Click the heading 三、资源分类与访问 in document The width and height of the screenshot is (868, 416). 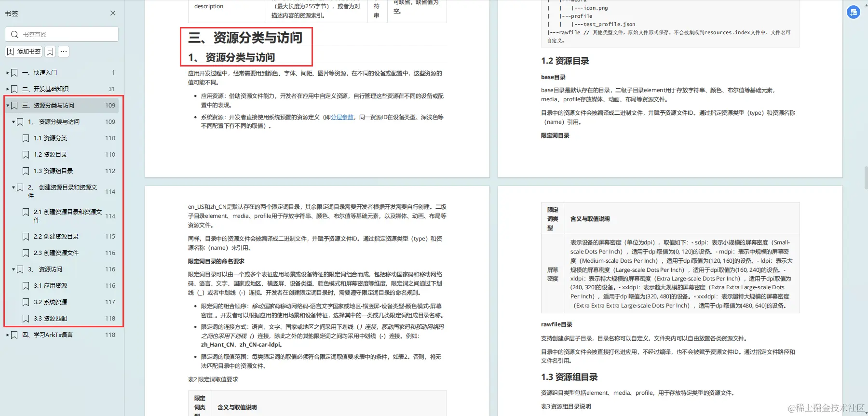(x=245, y=38)
